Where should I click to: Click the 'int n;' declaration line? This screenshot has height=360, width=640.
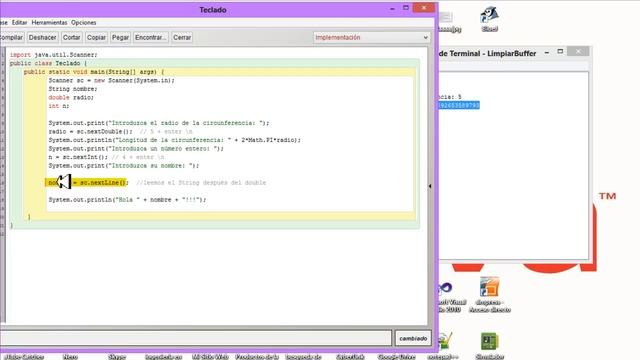59,106
